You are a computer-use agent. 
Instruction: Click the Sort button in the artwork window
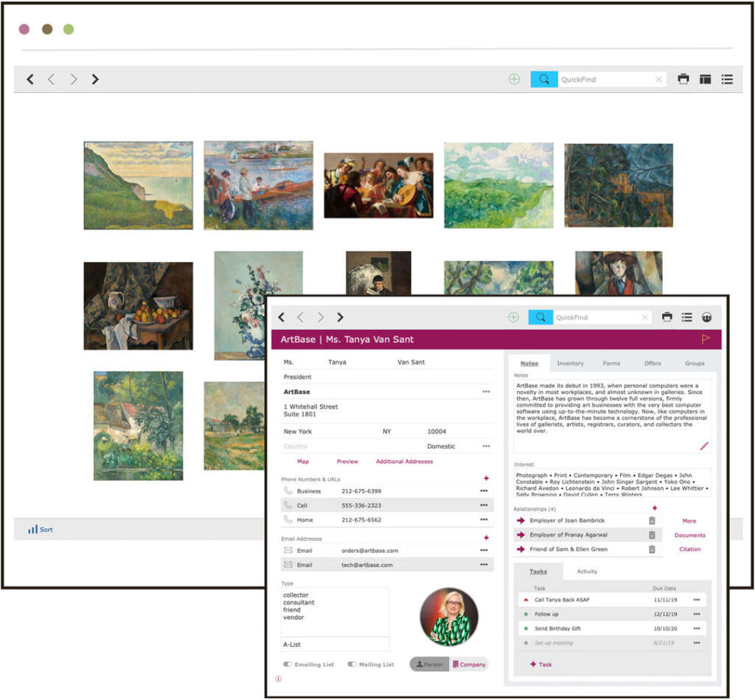click(x=41, y=530)
